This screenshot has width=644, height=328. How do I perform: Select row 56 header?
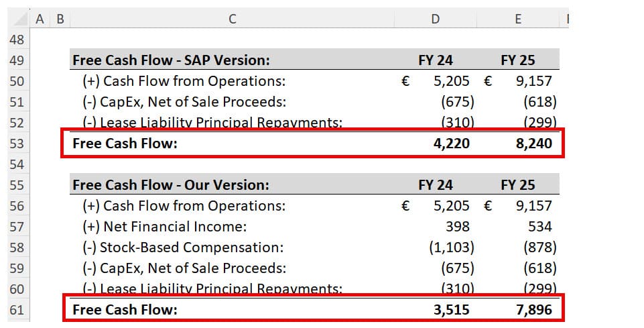point(19,205)
